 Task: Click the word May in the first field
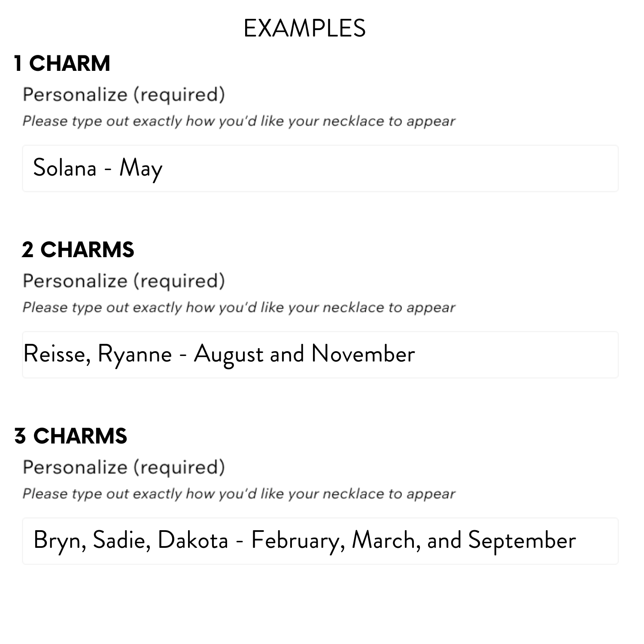click(x=141, y=168)
